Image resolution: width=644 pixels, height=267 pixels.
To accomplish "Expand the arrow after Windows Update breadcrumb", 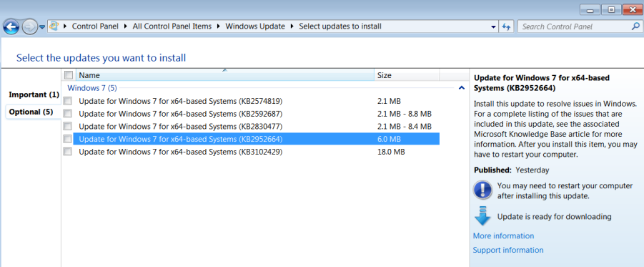I will (x=292, y=26).
